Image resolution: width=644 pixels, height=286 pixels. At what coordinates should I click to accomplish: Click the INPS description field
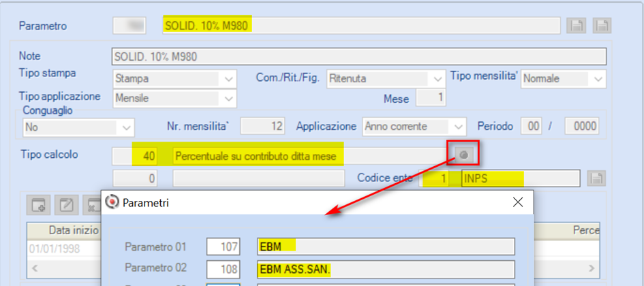click(x=521, y=178)
